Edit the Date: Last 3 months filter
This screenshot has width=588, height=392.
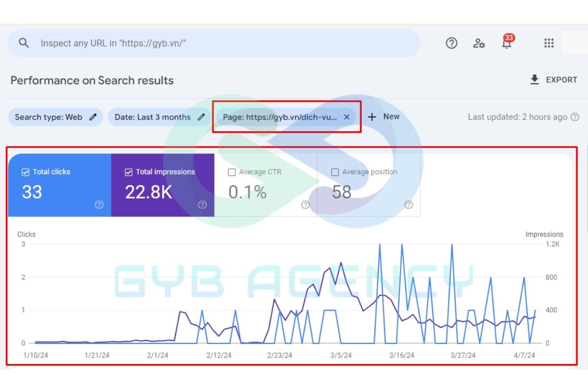[160, 117]
